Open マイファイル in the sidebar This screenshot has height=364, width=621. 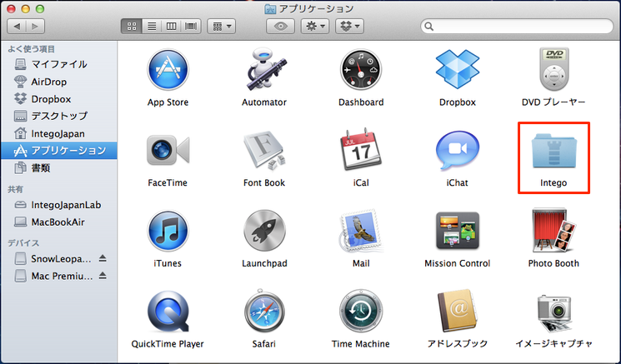(x=58, y=64)
